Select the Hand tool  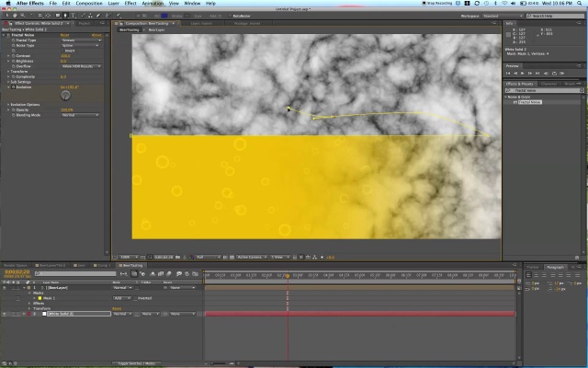pos(15,16)
